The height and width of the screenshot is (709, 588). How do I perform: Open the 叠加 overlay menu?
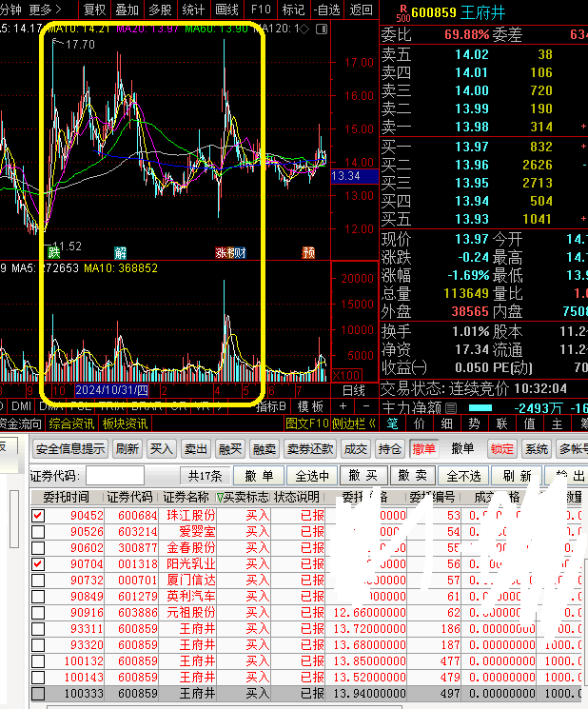pos(127,10)
